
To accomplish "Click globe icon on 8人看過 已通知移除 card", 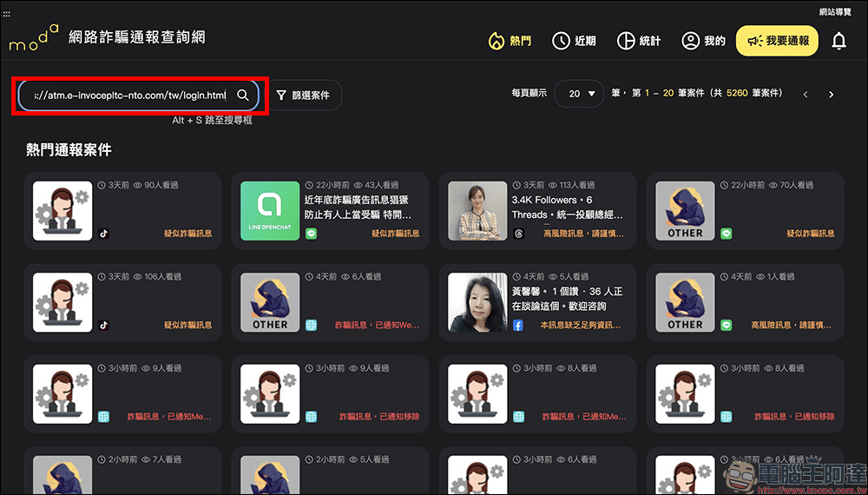I will point(727,416).
